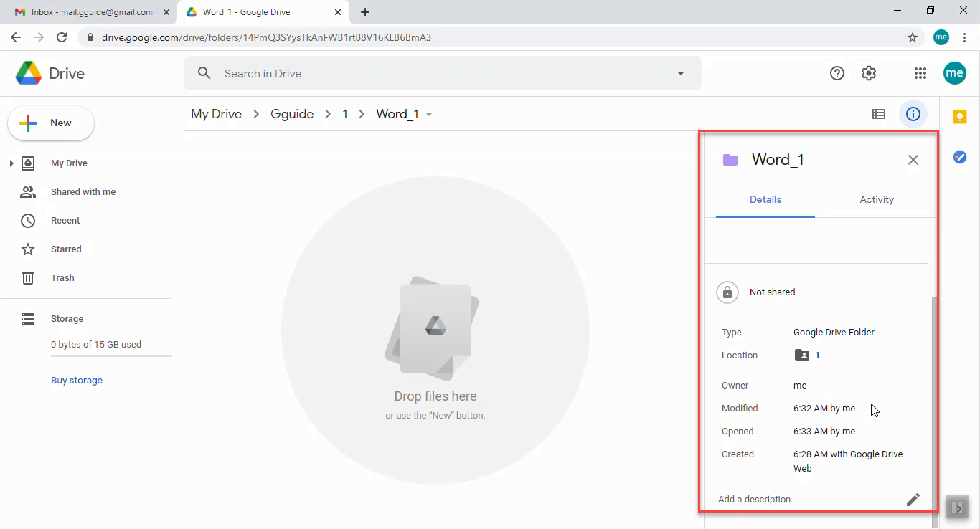Open the Word_1 breadcrumb dropdown arrow
The image size is (980, 529).
coord(428,113)
